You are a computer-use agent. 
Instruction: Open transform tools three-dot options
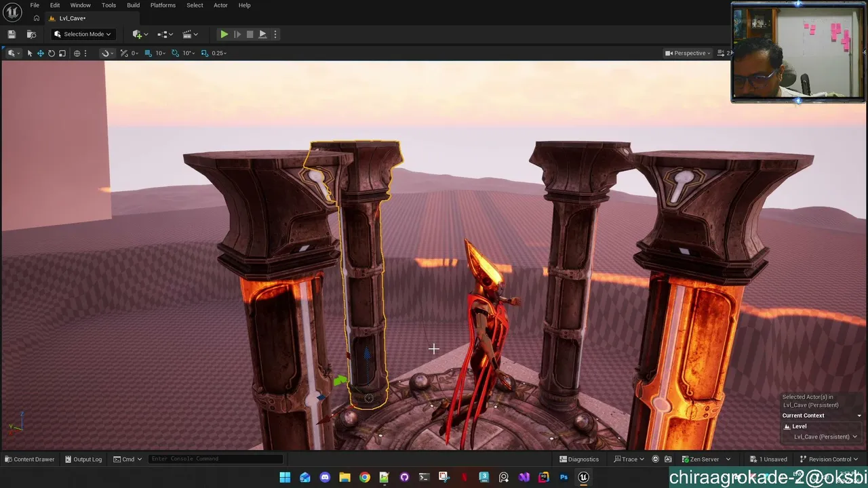(85, 53)
